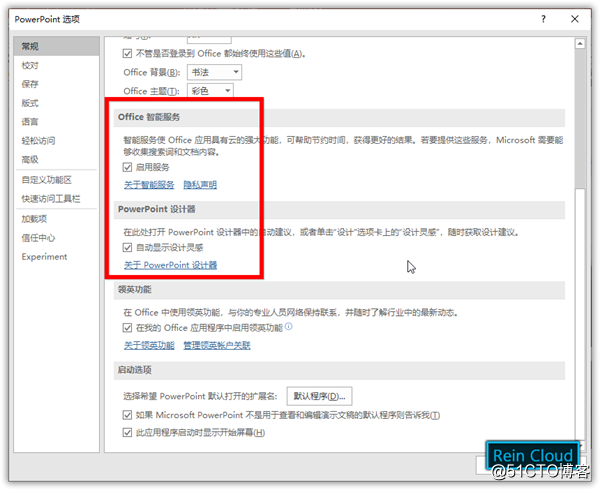Close the PowerPoint 选项 dialog
The width and height of the screenshot is (600, 490).
(575, 19)
